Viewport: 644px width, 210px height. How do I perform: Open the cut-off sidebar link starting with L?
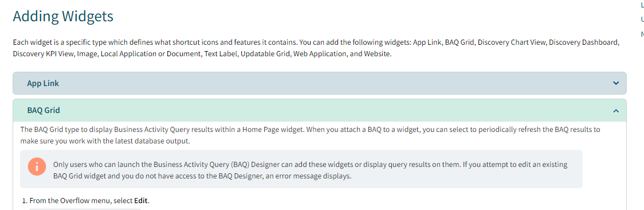click(642, 5)
